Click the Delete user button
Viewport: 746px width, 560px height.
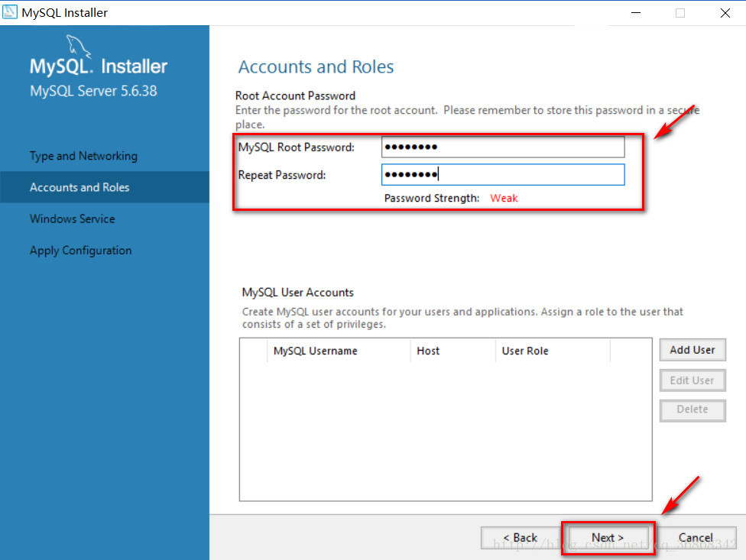[x=692, y=409]
